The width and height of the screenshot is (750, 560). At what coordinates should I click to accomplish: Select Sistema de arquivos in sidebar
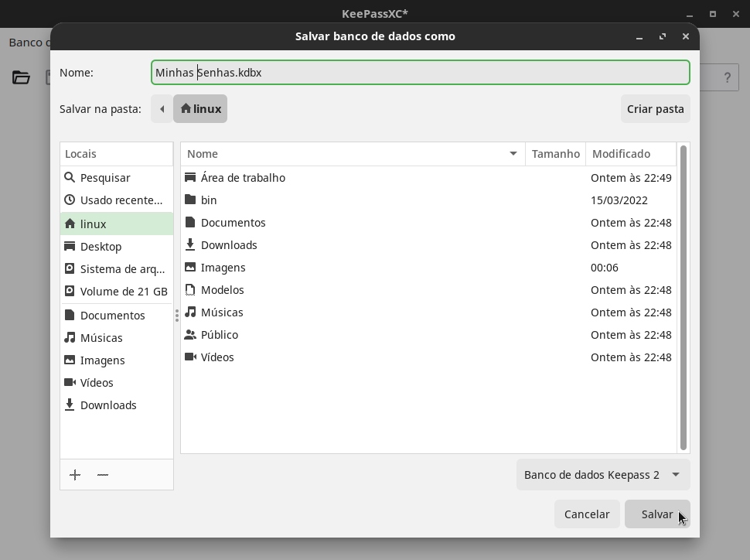116,269
